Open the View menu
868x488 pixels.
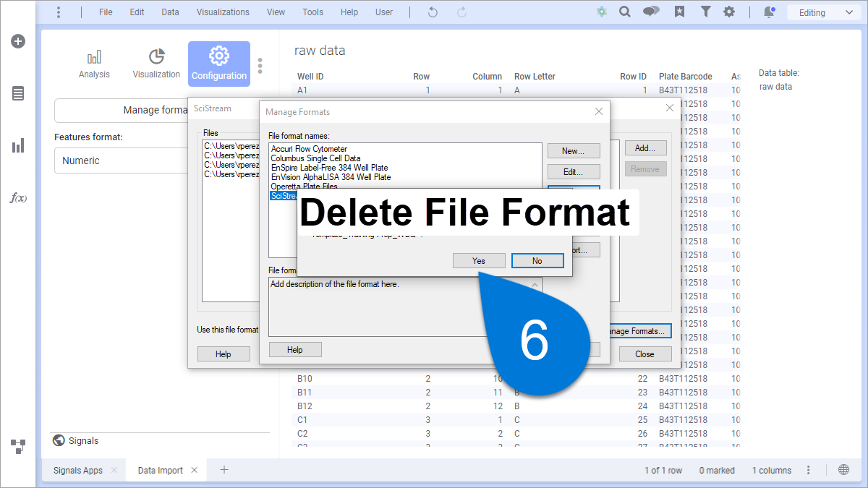pos(276,12)
